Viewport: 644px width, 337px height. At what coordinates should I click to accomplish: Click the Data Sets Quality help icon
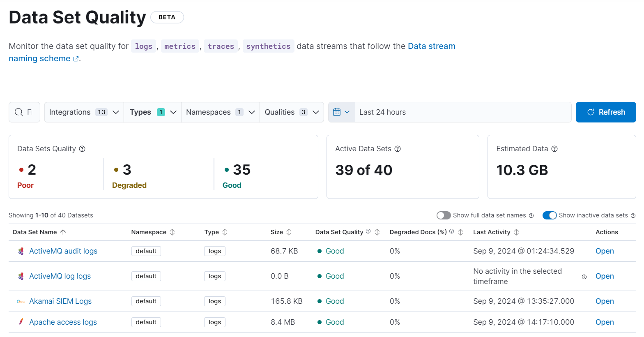[x=82, y=149]
